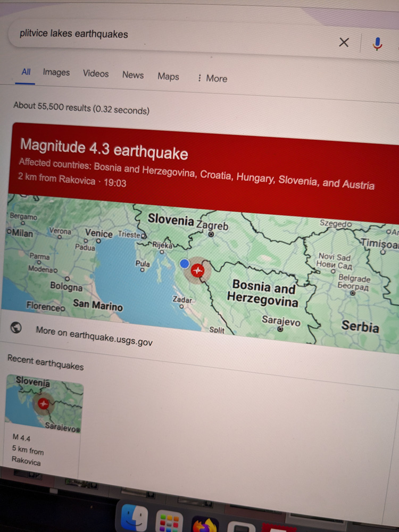Switch to the Videos results tab
Viewport: 399px width, 532px height.
tap(96, 73)
